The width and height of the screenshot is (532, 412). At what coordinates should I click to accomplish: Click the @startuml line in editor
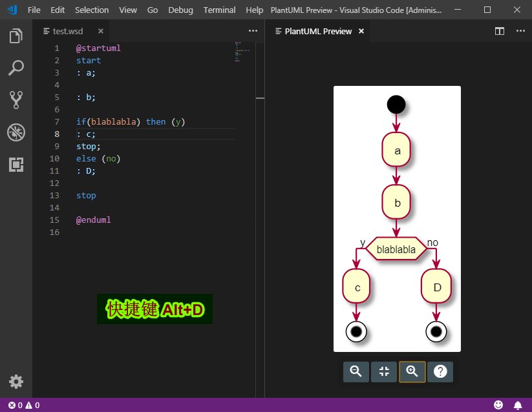click(98, 48)
